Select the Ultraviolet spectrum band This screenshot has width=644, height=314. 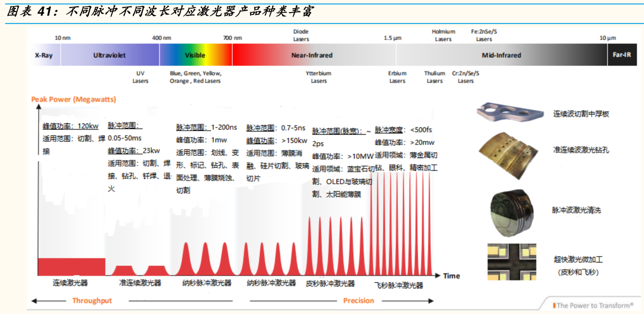coord(110,55)
